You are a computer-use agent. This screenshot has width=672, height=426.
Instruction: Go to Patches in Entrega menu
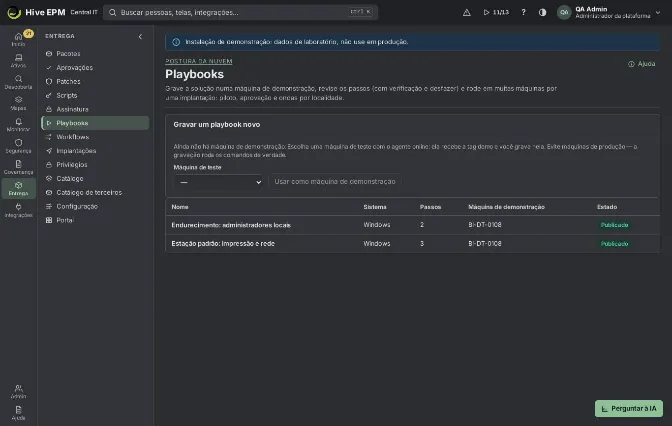click(x=95, y=81)
